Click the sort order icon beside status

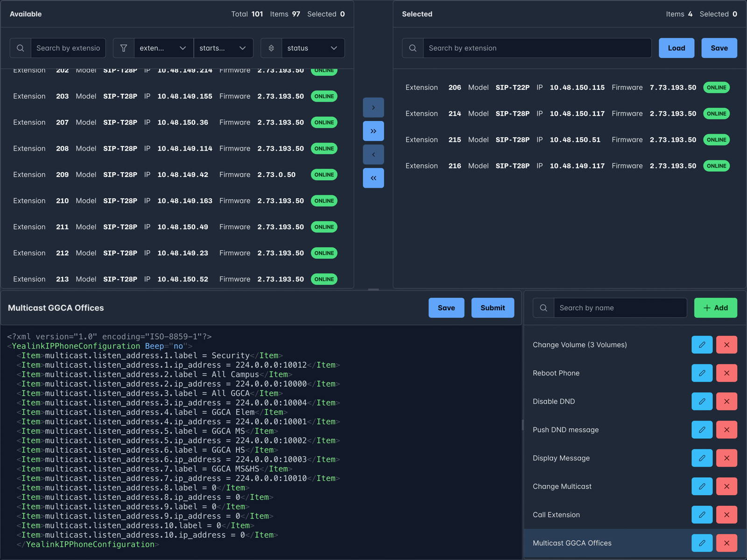pos(271,48)
